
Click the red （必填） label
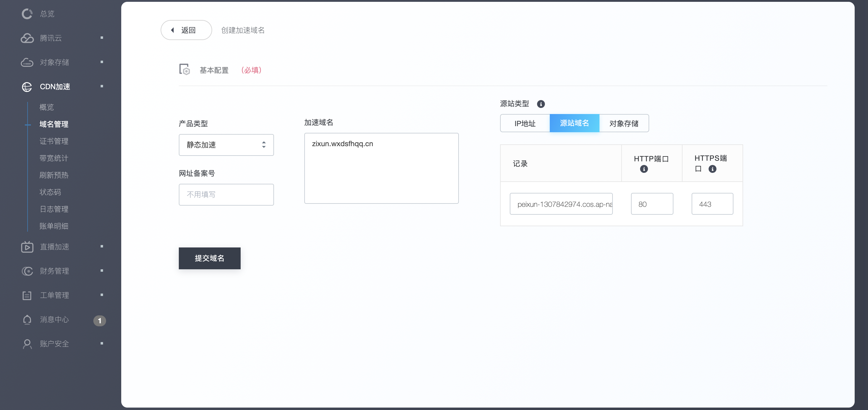tap(251, 70)
